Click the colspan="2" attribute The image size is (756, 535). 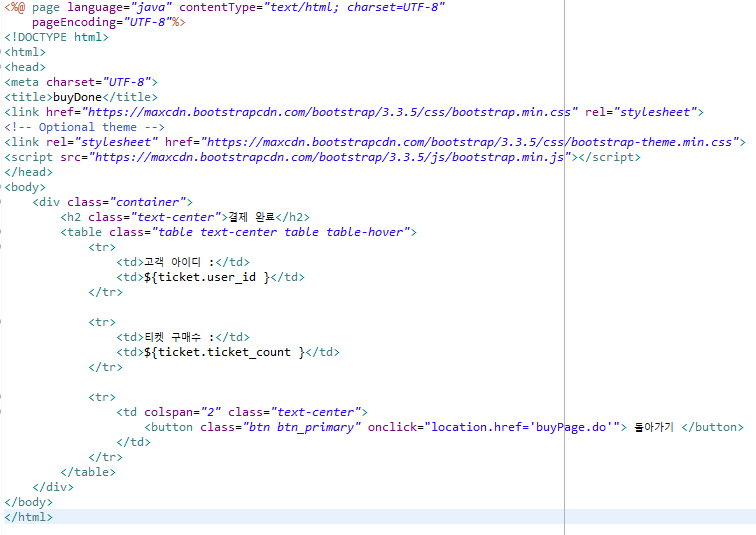point(182,412)
